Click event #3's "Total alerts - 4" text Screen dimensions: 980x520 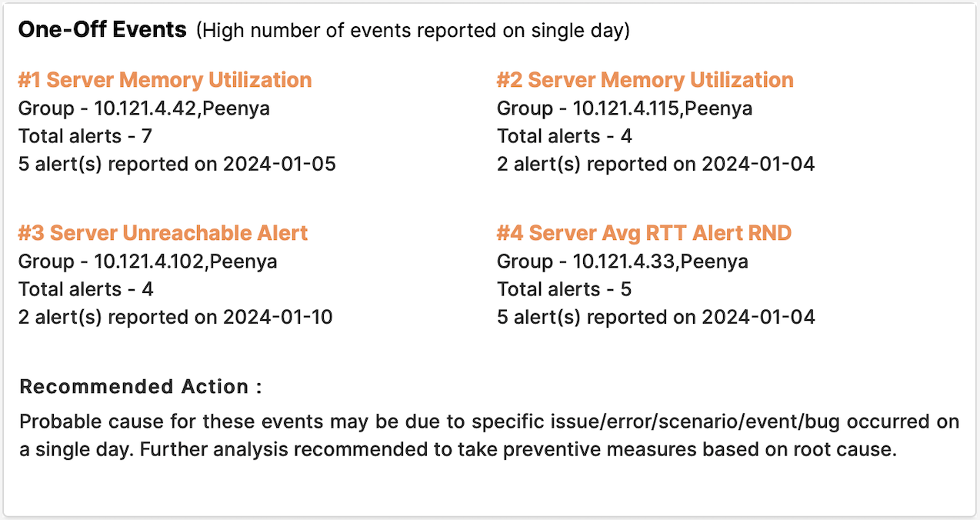[x=86, y=289]
